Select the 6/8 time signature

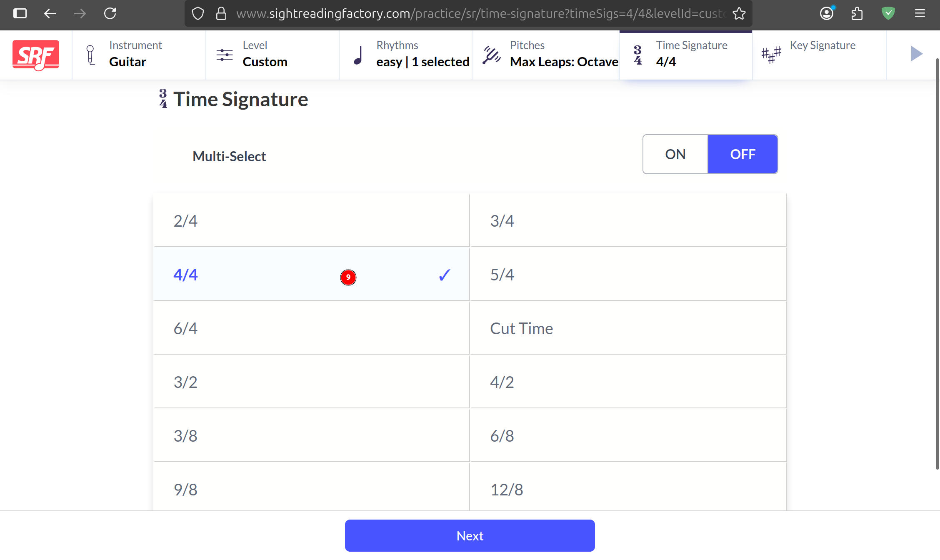(627, 435)
